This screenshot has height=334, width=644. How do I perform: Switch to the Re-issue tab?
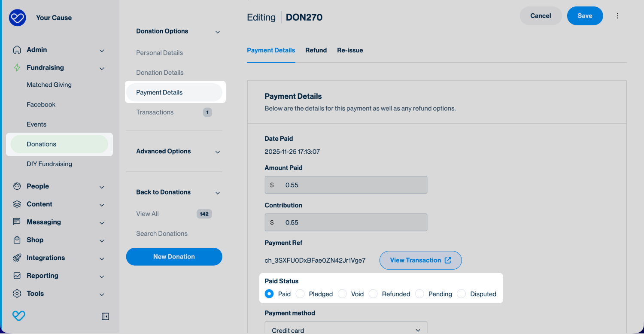pyautogui.click(x=350, y=50)
